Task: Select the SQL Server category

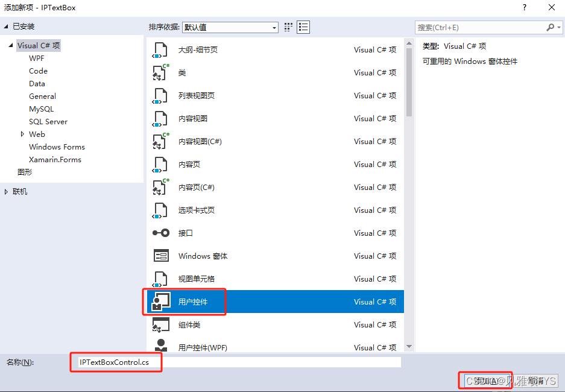Action: coord(48,121)
